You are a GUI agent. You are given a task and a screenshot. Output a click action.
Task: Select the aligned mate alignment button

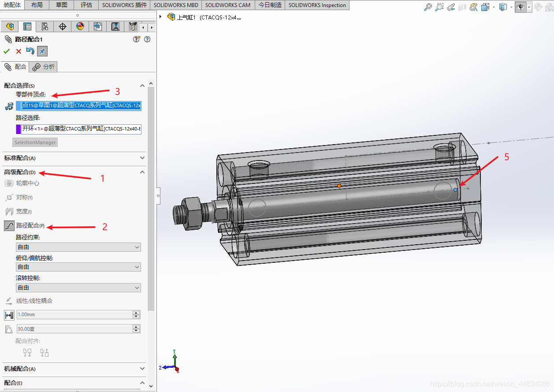click(x=27, y=352)
